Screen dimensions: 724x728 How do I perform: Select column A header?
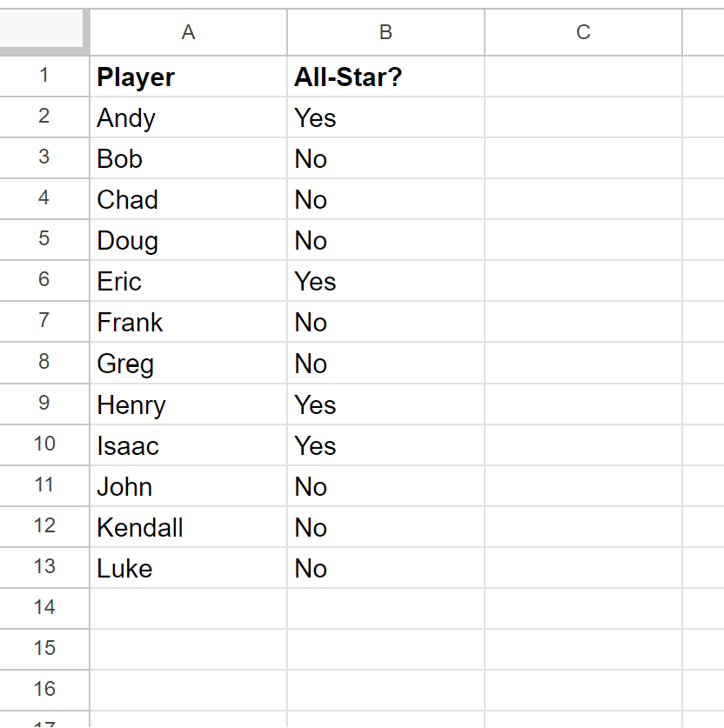[188, 32]
